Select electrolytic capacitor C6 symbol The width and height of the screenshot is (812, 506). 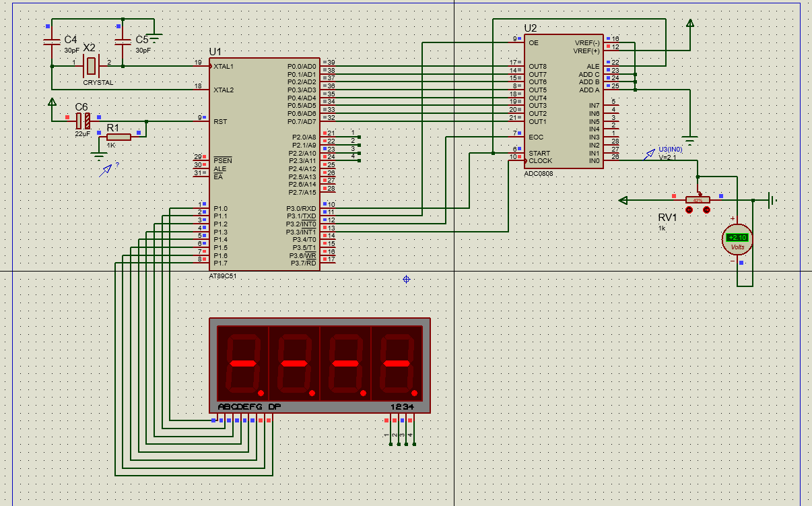pyautogui.click(x=83, y=121)
